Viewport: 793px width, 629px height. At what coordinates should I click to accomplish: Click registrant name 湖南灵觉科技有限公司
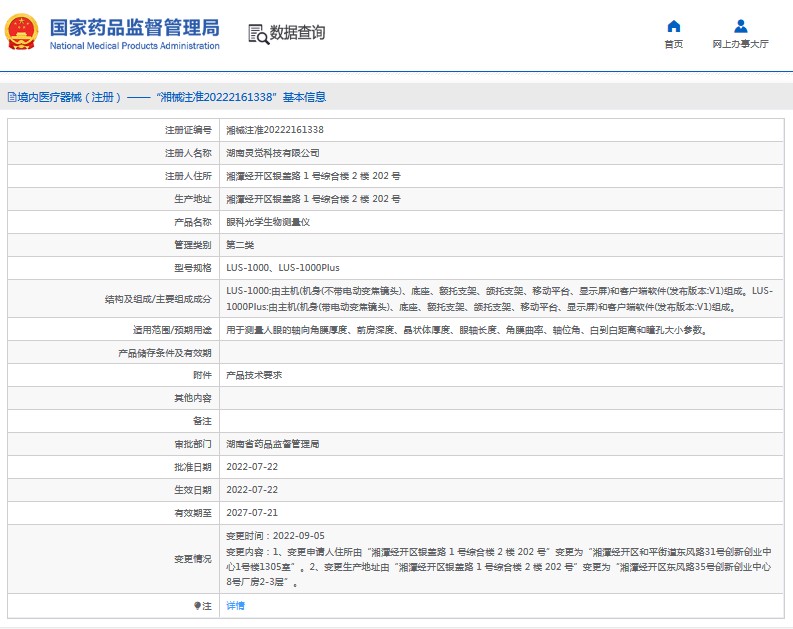coord(273,153)
